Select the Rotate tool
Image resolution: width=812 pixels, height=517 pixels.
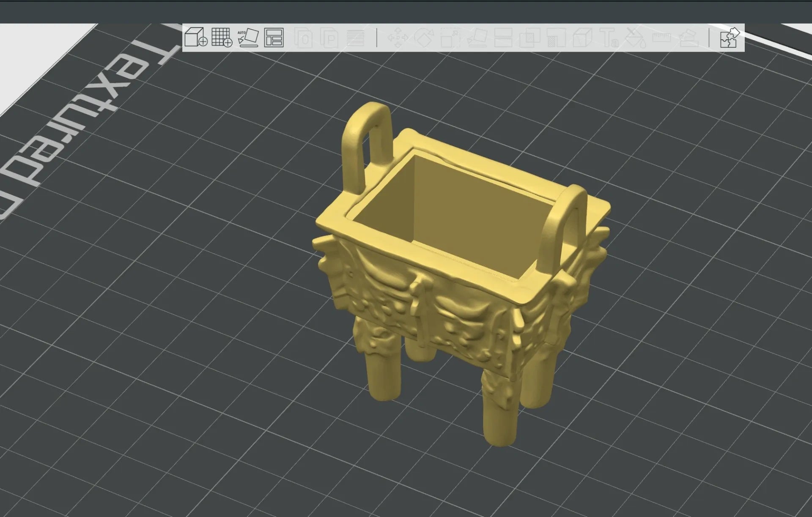[x=424, y=38]
